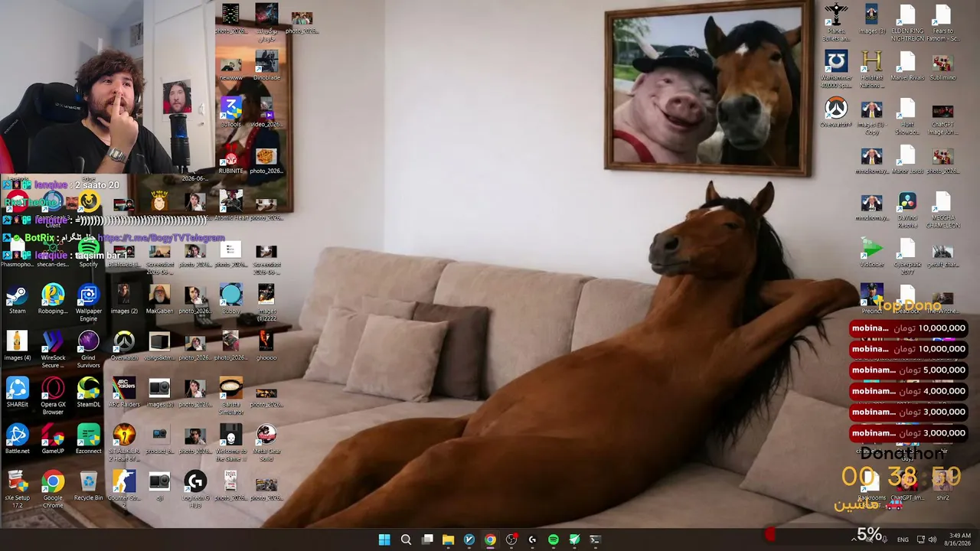
Task: Open the SHAREit desktop icon
Action: click(x=17, y=393)
